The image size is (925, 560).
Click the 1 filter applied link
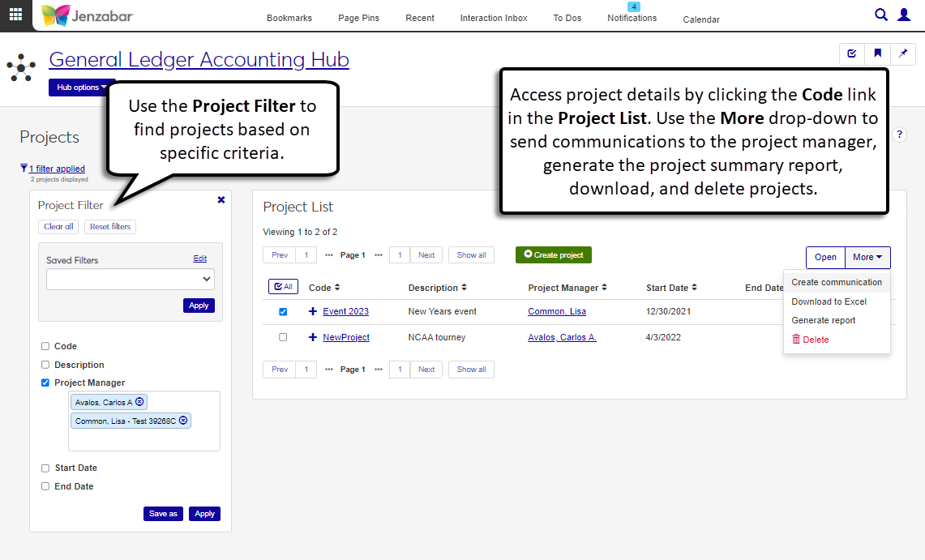click(57, 169)
